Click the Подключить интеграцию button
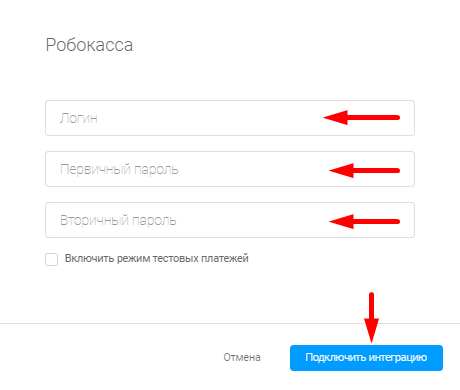The image size is (460, 390). [366, 358]
